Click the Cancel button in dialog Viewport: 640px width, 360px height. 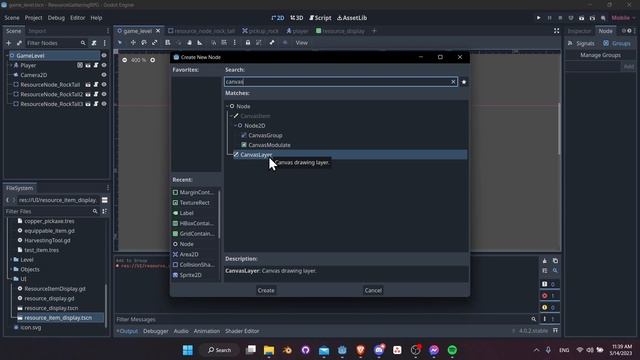373,290
